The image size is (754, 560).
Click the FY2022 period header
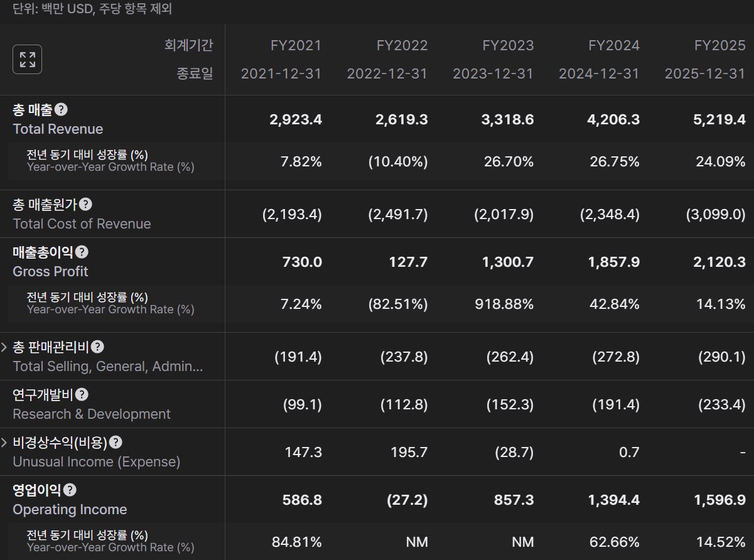pos(402,45)
